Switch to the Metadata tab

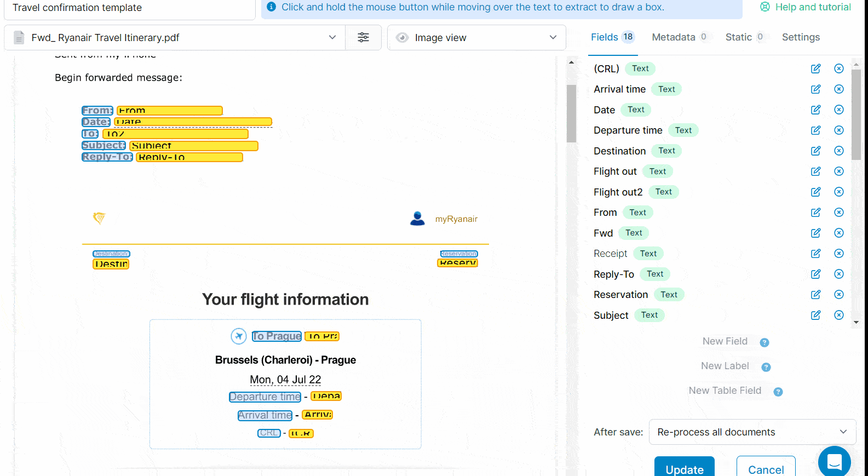tap(680, 37)
